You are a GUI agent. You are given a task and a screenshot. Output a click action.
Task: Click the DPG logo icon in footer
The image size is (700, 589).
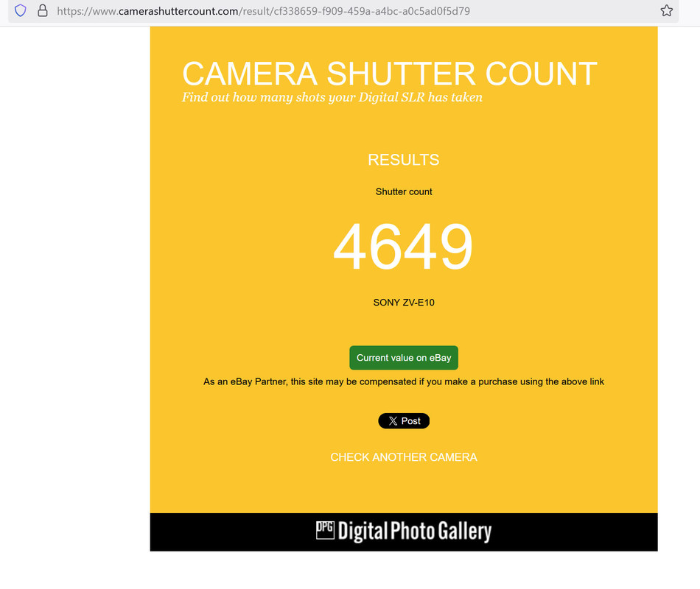coord(325,530)
